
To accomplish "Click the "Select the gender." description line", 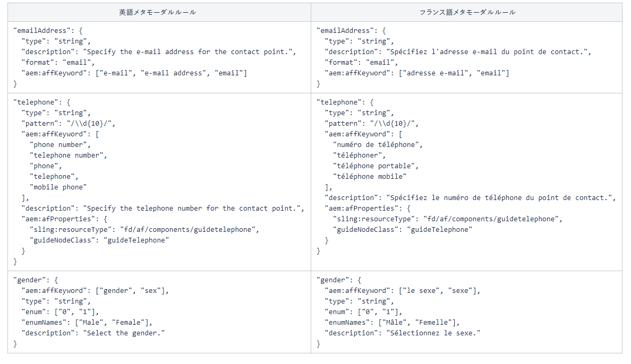I will (93, 333).
